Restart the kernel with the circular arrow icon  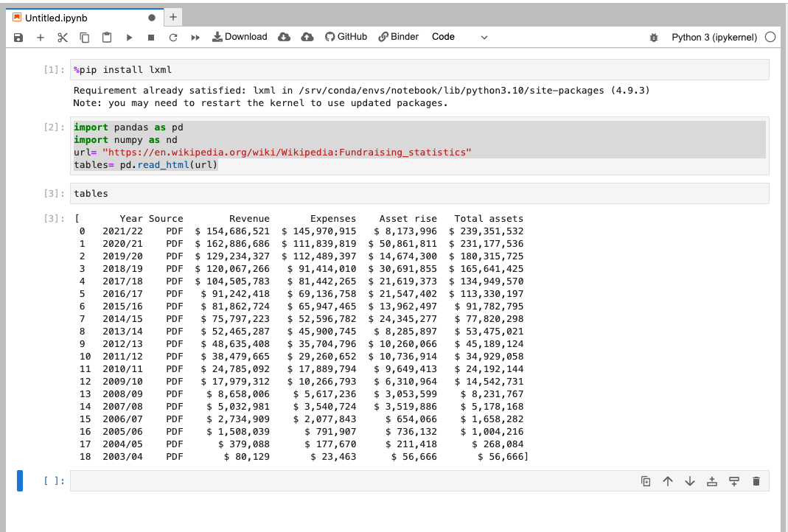click(173, 37)
